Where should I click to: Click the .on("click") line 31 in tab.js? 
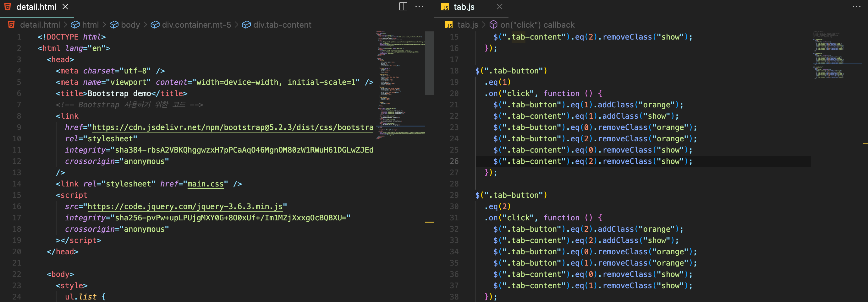[x=543, y=218]
